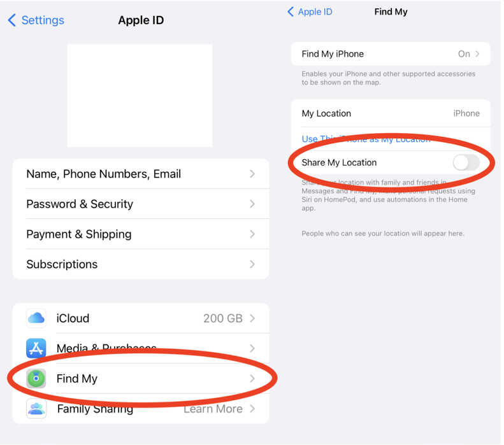Viewport: 504px width, 445px height.
Task: Open Payment & Shipping settings
Action: [x=141, y=234]
